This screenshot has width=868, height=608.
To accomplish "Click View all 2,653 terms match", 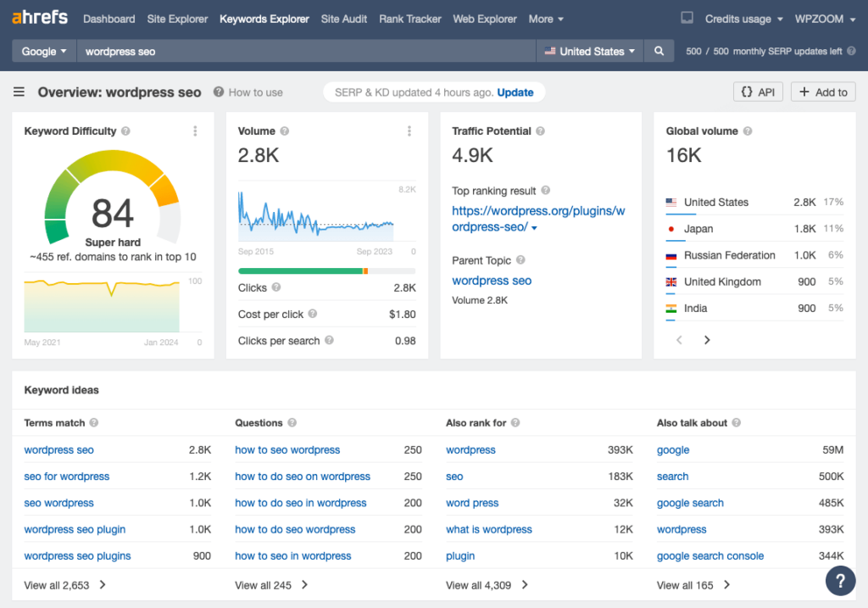I will (x=64, y=585).
